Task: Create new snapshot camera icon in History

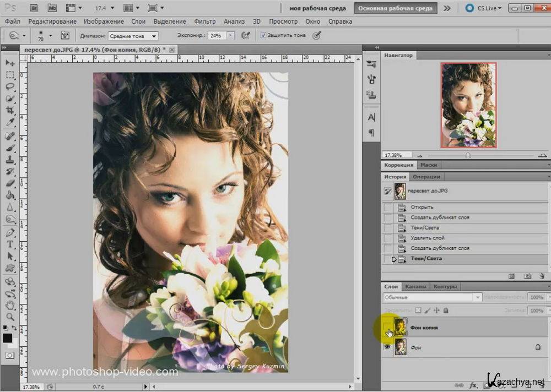Action: (x=527, y=275)
